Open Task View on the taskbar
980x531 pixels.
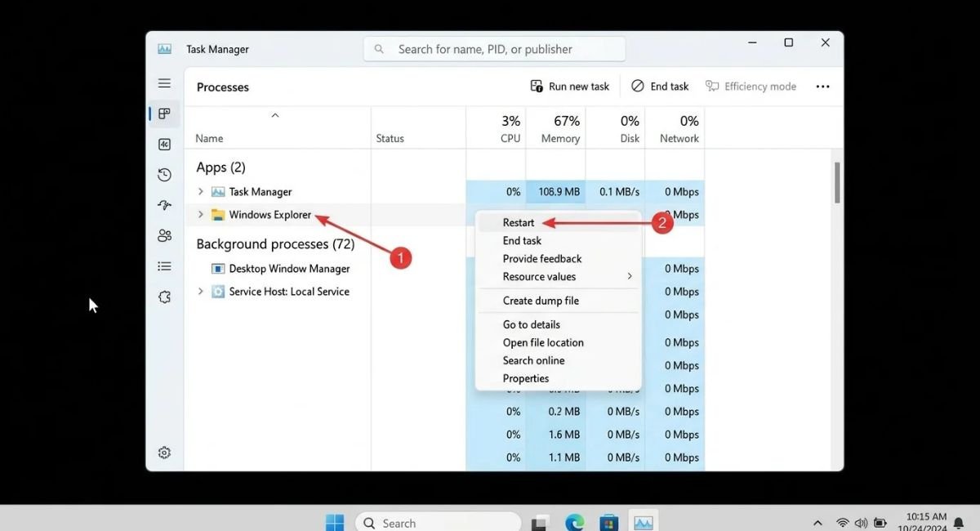[x=539, y=524]
